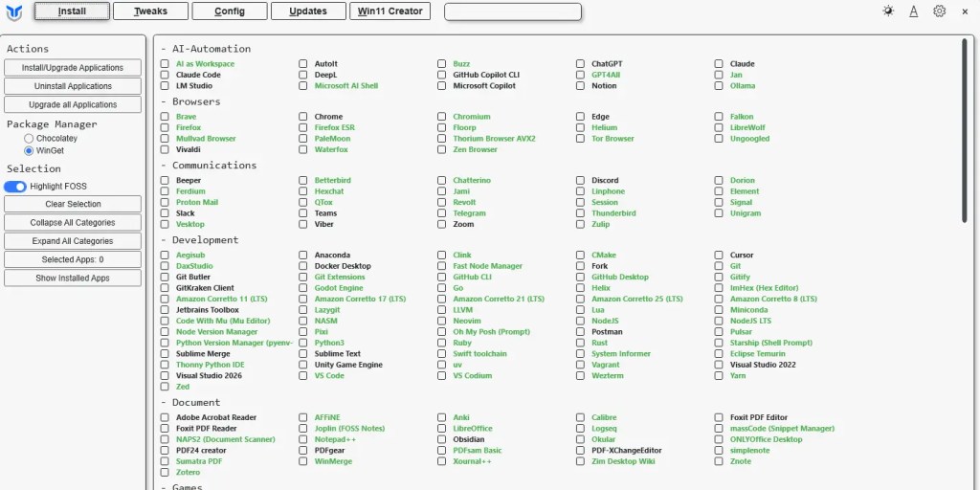
Task: Click the WinUtil logo icon
Action: 13,11
